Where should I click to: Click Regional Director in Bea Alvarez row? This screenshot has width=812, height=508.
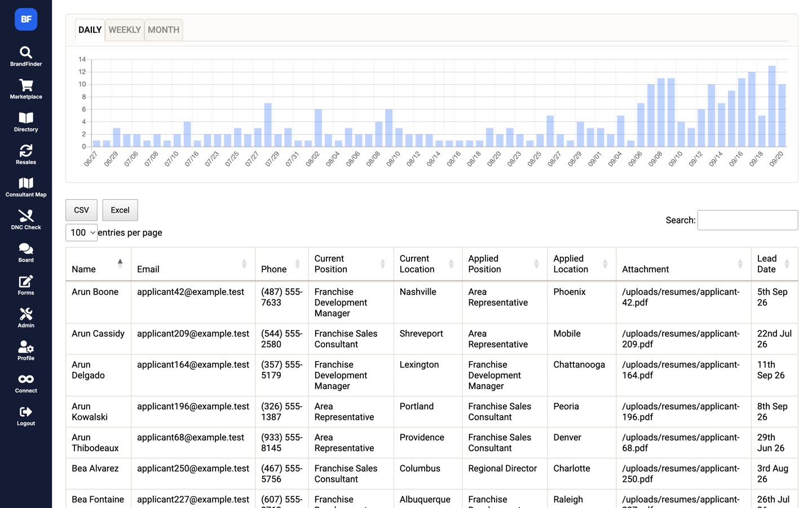(502, 468)
